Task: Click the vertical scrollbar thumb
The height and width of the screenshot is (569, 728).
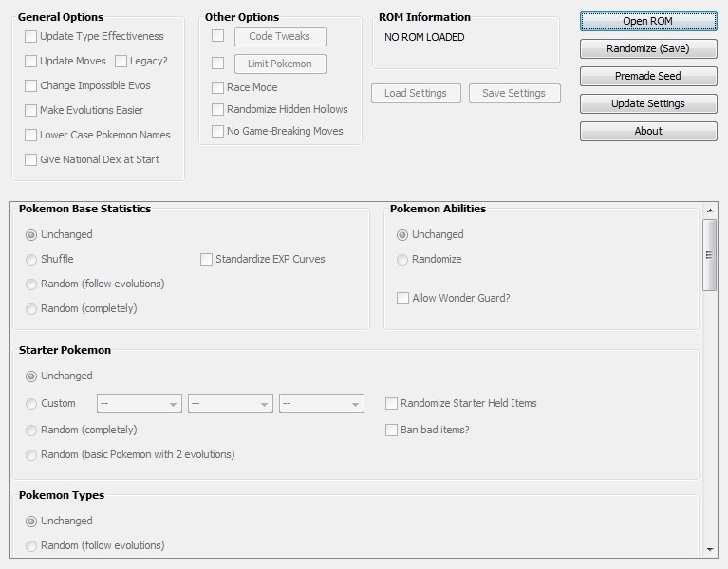Action: tap(709, 254)
